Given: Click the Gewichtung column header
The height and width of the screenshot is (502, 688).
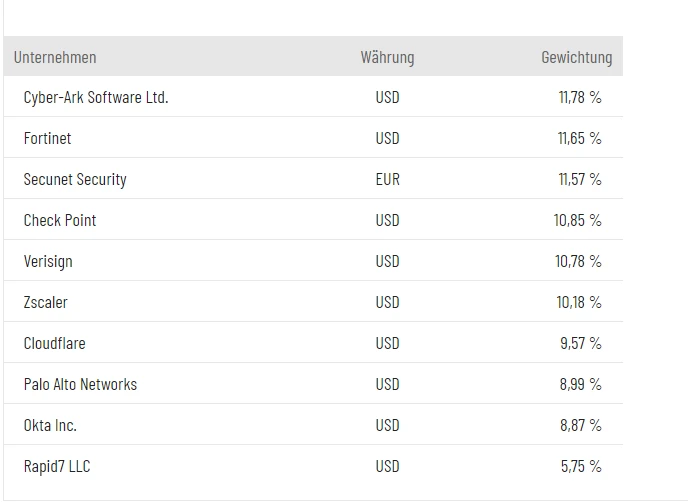Looking at the screenshot, I should [576, 57].
